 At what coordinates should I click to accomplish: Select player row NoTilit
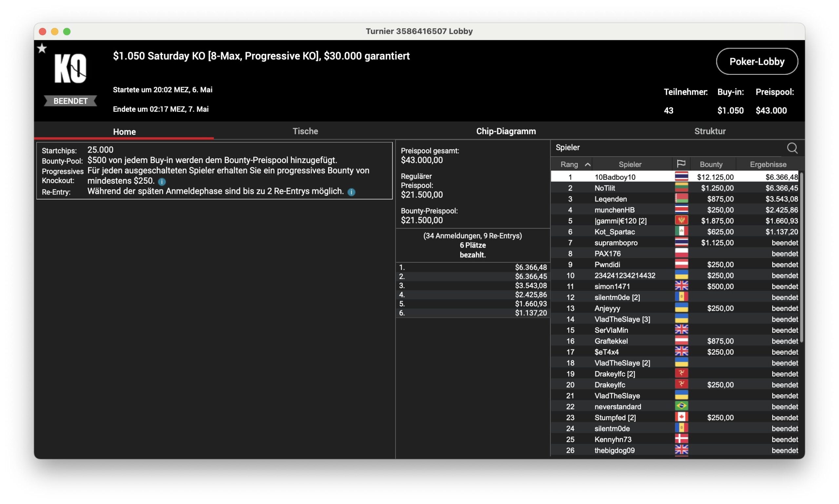(605, 188)
